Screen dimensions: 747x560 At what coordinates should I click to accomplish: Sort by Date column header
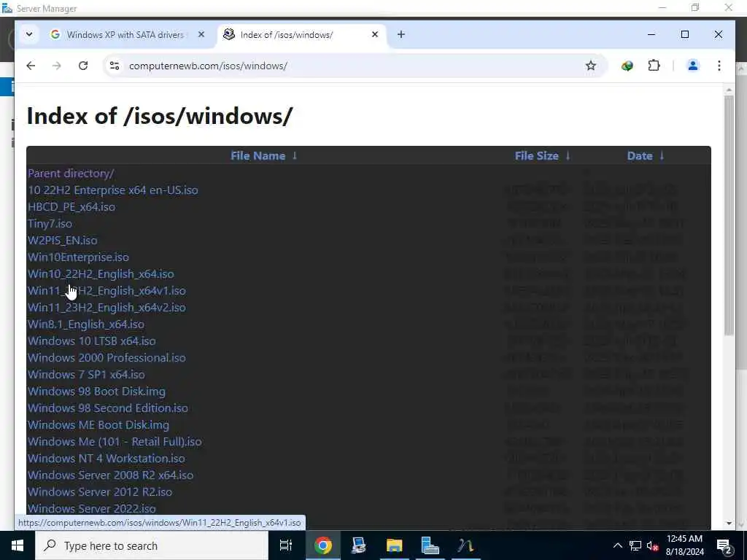point(640,156)
